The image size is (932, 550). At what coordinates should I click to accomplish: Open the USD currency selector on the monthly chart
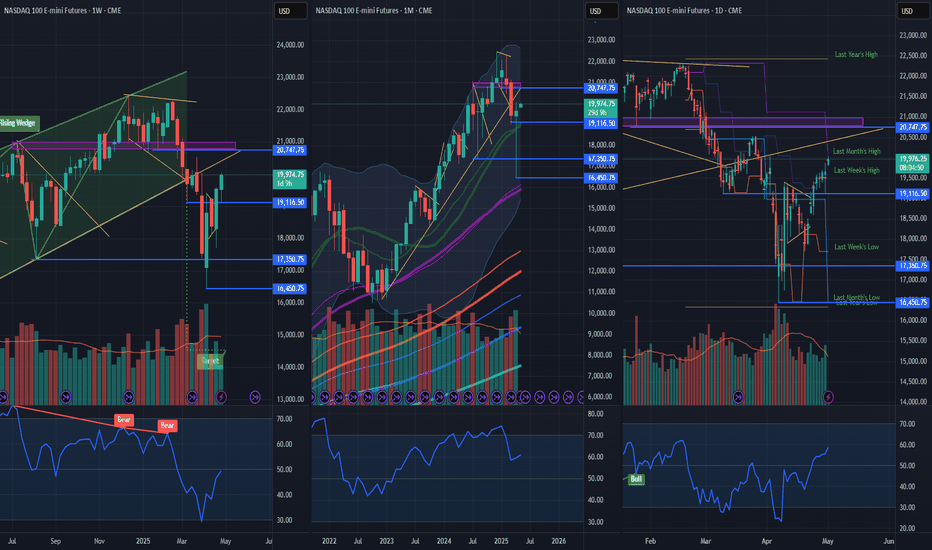pos(601,11)
